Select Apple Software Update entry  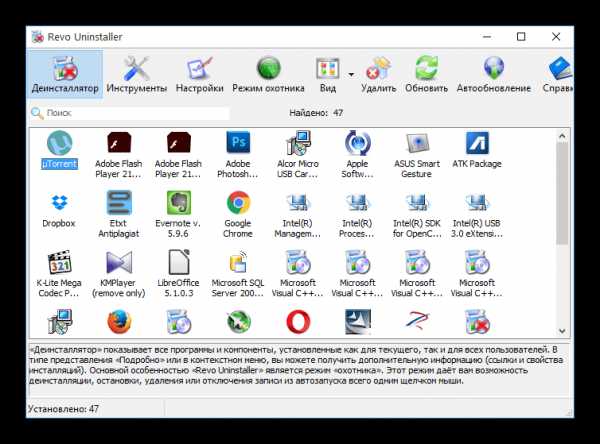click(x=357, y=155)
